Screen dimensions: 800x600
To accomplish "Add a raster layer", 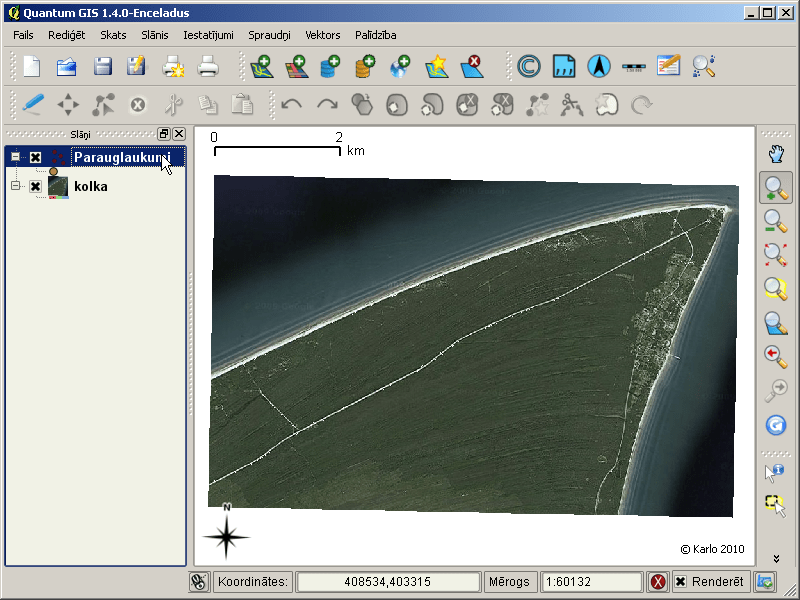I will tap(297, 66).
